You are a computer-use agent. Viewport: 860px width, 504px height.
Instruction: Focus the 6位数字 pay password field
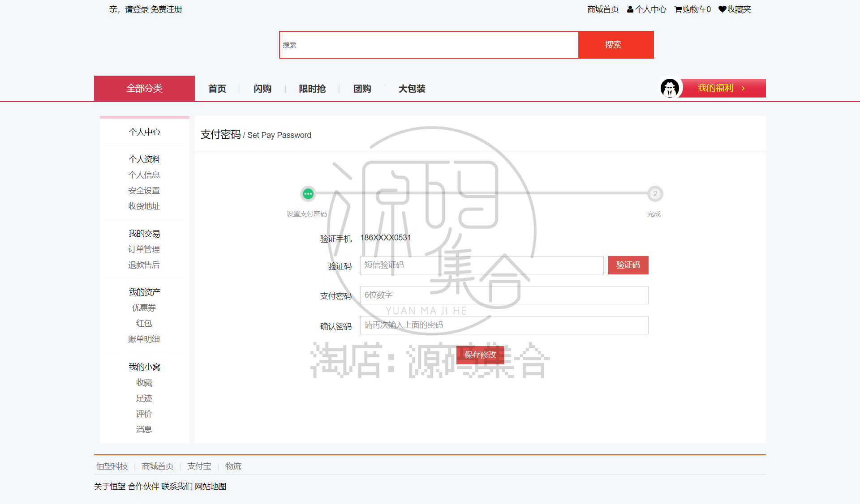pyautogui.click(x=504, y=295)
